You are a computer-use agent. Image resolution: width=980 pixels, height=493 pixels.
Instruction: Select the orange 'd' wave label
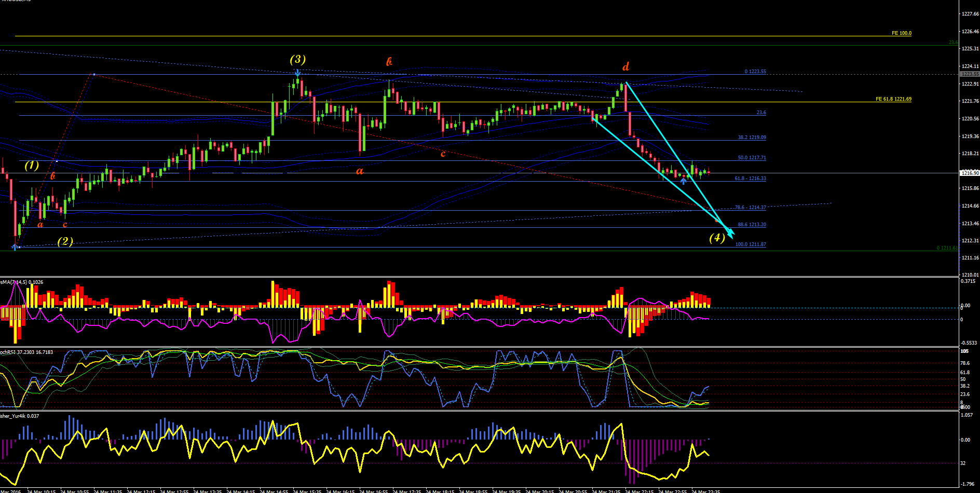click(626, 66)
